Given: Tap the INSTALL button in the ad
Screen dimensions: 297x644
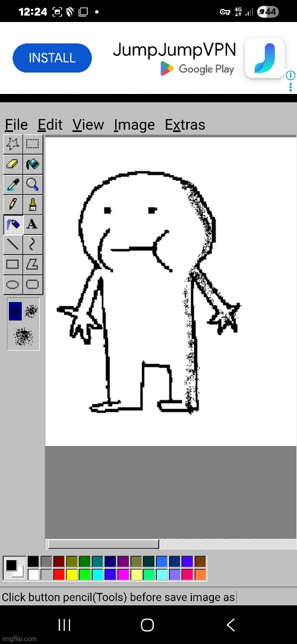Looking at the screenshot, I should [52, 58].
